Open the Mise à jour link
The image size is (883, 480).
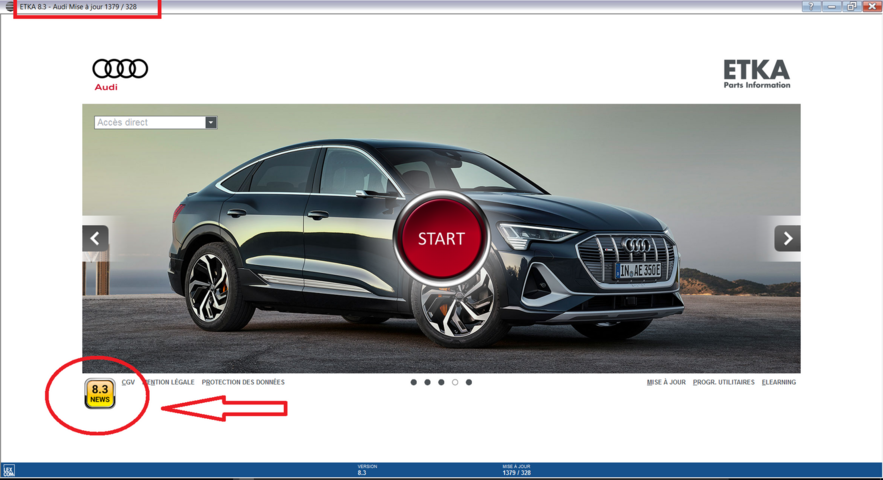pyautogui.click(x=666, y=382)
